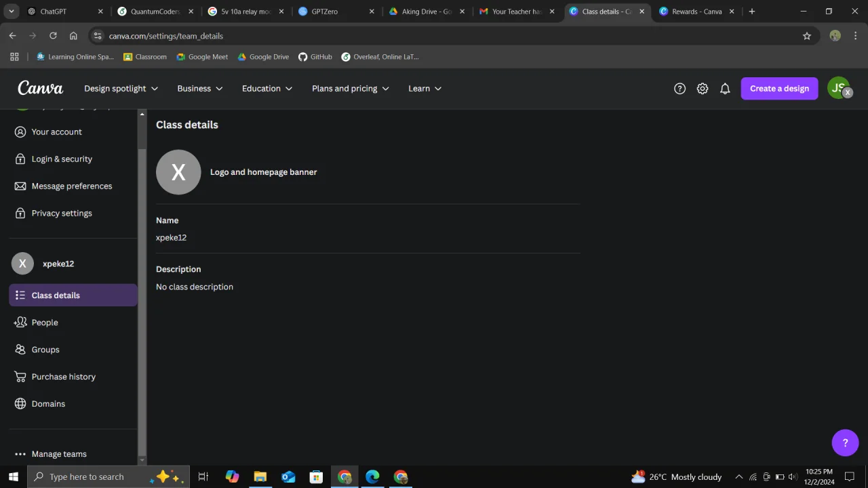Open the Chrome apps grid icon
The image size is (868, 488).
click(x=14, y=57)
